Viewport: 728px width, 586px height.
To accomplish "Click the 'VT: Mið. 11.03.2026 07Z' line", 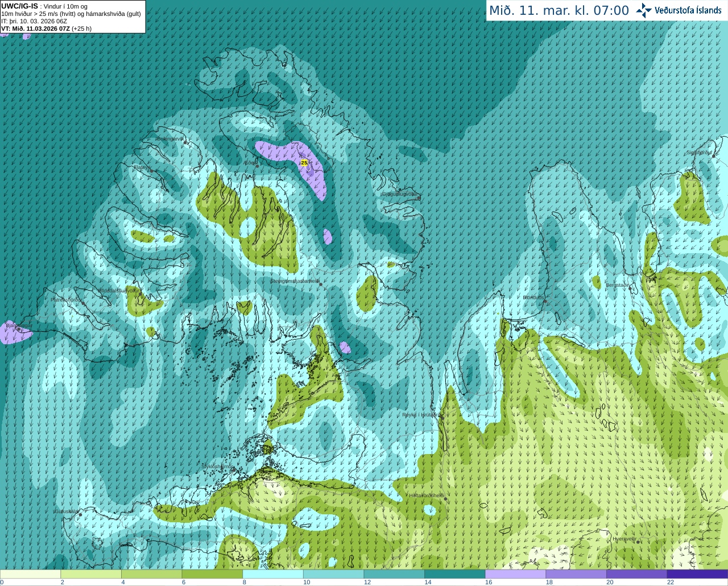I will coord(35,28).
